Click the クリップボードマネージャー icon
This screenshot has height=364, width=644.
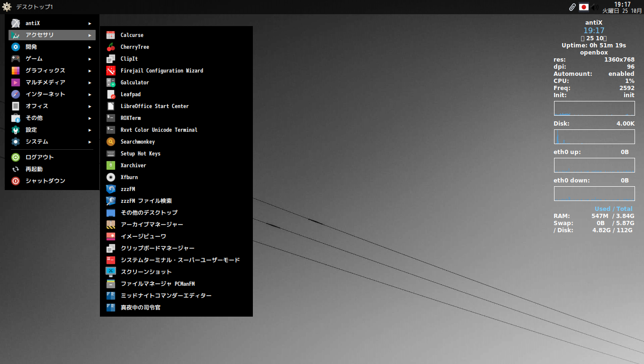click(111, 248)
